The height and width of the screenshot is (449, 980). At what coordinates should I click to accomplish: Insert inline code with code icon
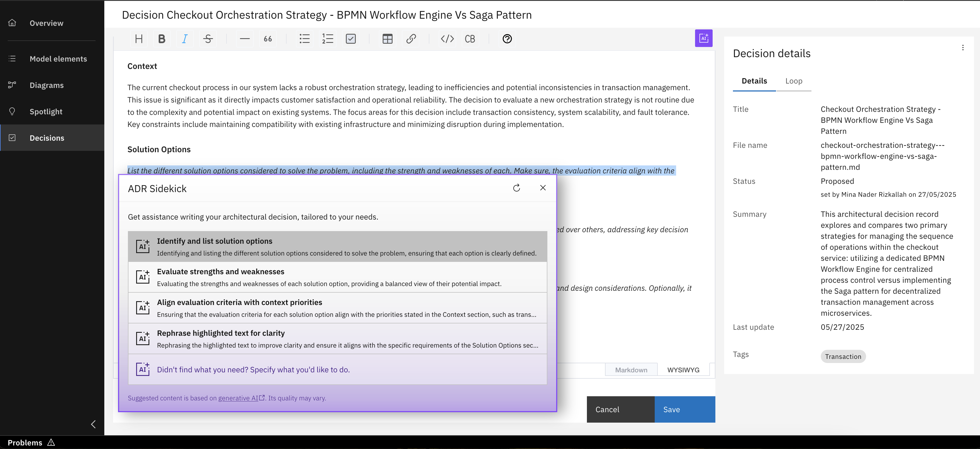coord(447,39)
